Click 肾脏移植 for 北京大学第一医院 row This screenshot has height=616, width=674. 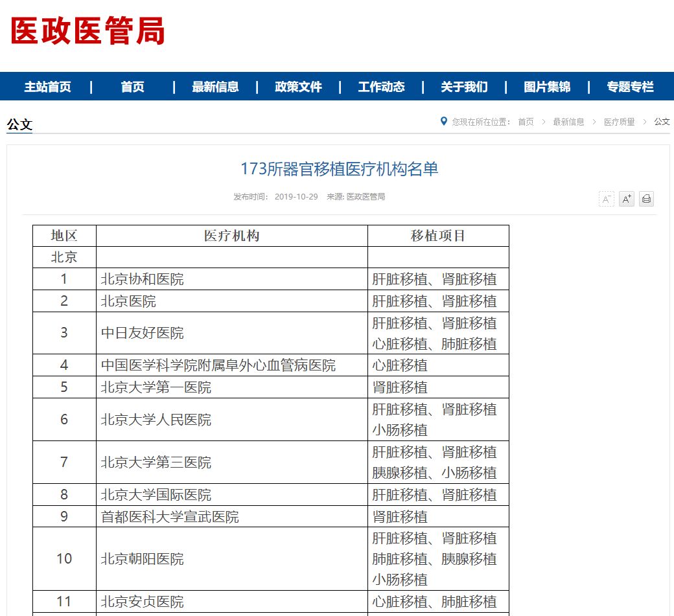pyautogui.click(x=400, y=387)
